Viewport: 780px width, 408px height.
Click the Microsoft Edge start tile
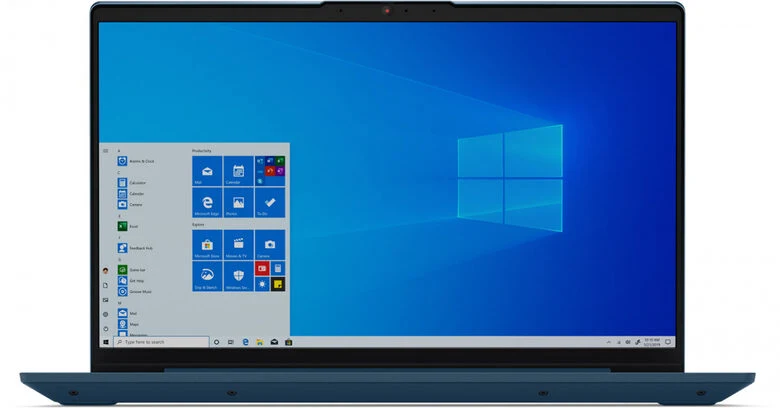coord(207,203)
